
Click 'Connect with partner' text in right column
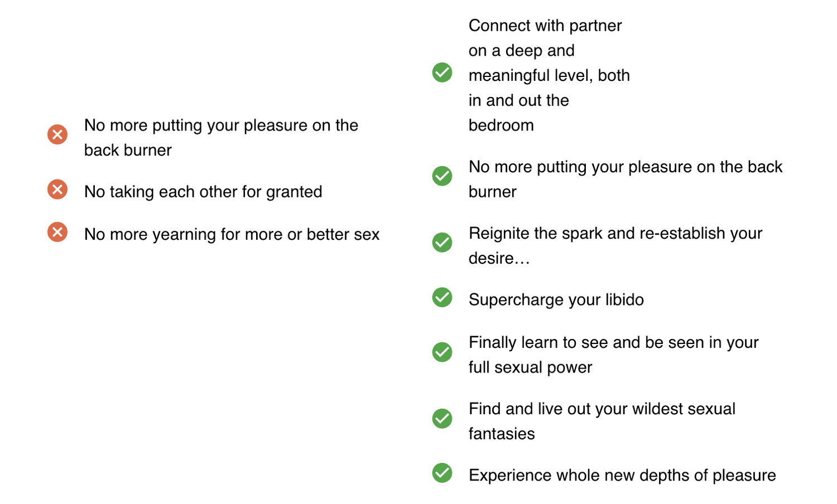545,26
